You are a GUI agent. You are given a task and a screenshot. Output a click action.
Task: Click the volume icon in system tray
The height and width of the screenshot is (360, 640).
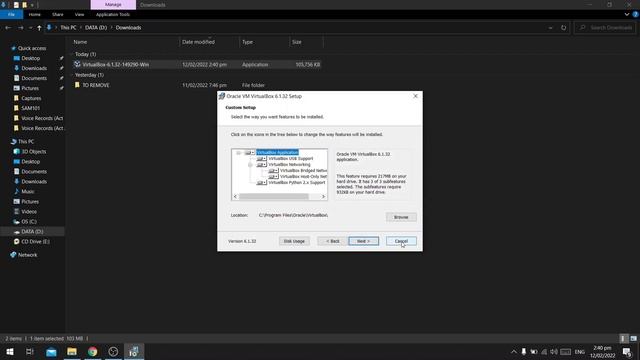point(553,352)
